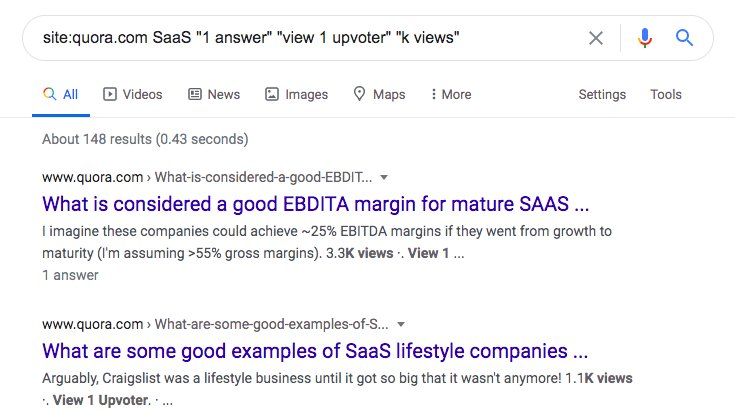
Task: Click the Images tab picture icon
Action: pyautogui.click(x=272, y=94)
